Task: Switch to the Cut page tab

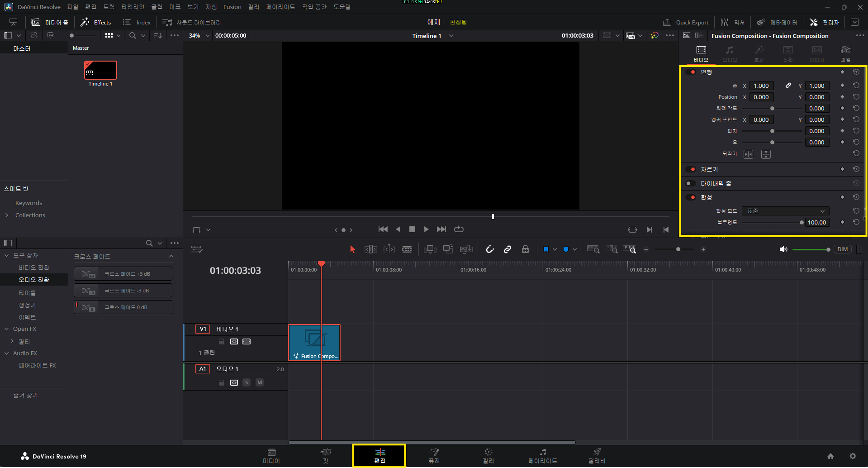Action: (326, 456)
